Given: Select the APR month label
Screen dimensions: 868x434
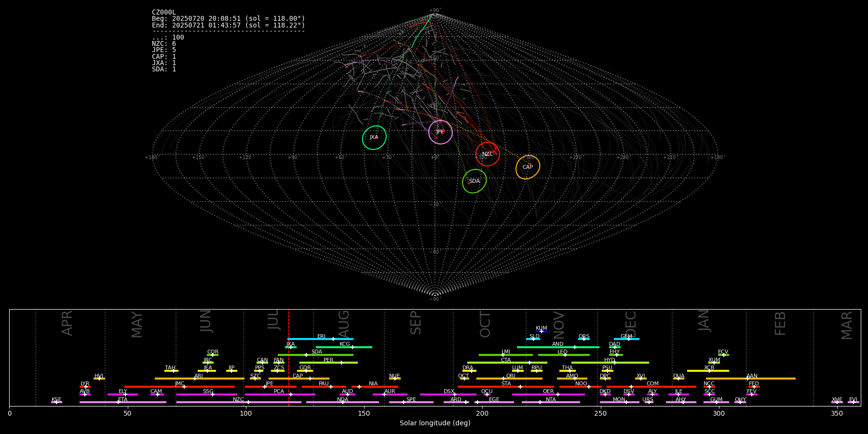Looking at the screenshot, I should [x=67, y=323].
